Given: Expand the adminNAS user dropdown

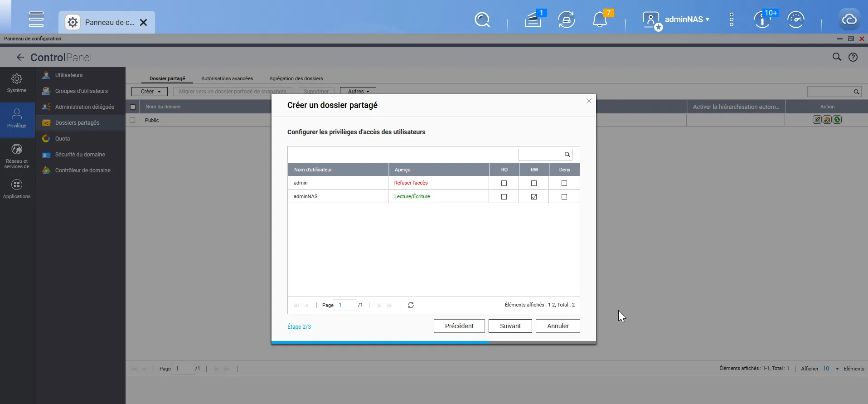Looking at the screenshot, I should click(687, 19).
